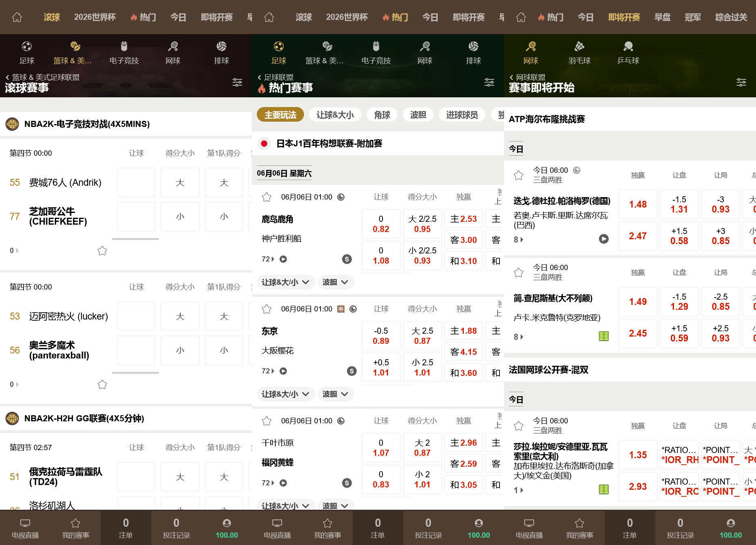This screenshot has width=756, height=545.
Task: Open filter settings in 热门赛事 header
Action: 489,82
